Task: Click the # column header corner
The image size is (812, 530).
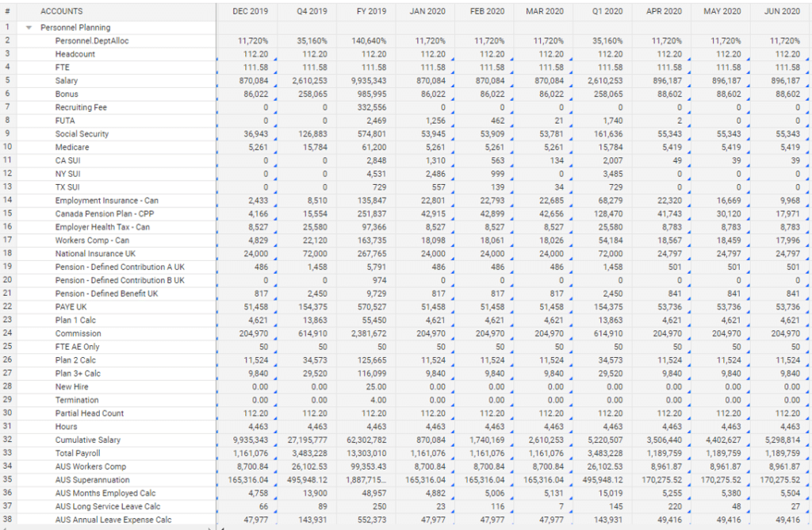Action: [x=8, y=11]
